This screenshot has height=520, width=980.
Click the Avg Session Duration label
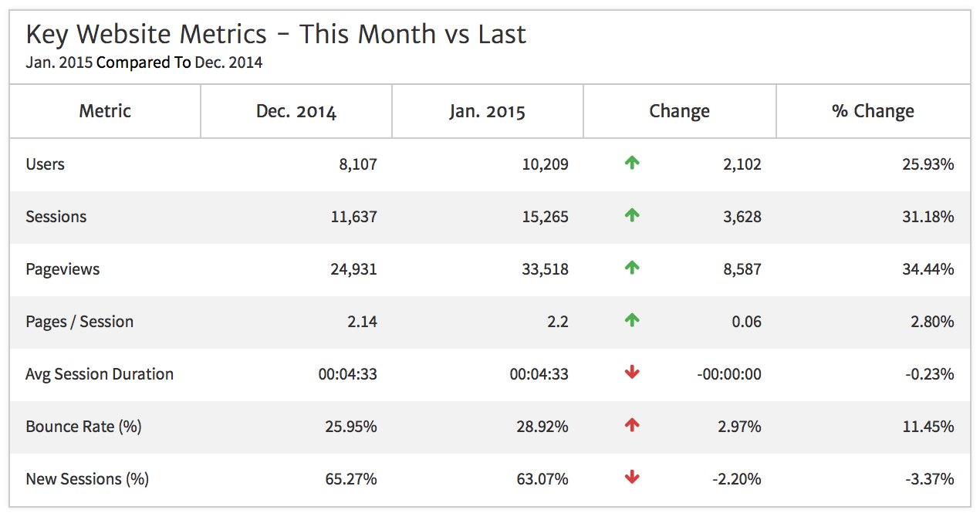click(x=100, y=374)
